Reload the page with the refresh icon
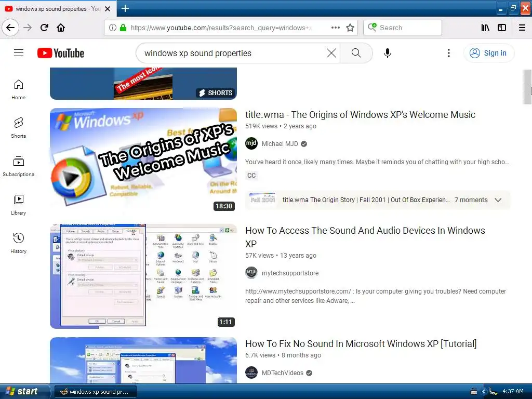The width and height of the screenshot is (532, 399). [x=44, y=28]
